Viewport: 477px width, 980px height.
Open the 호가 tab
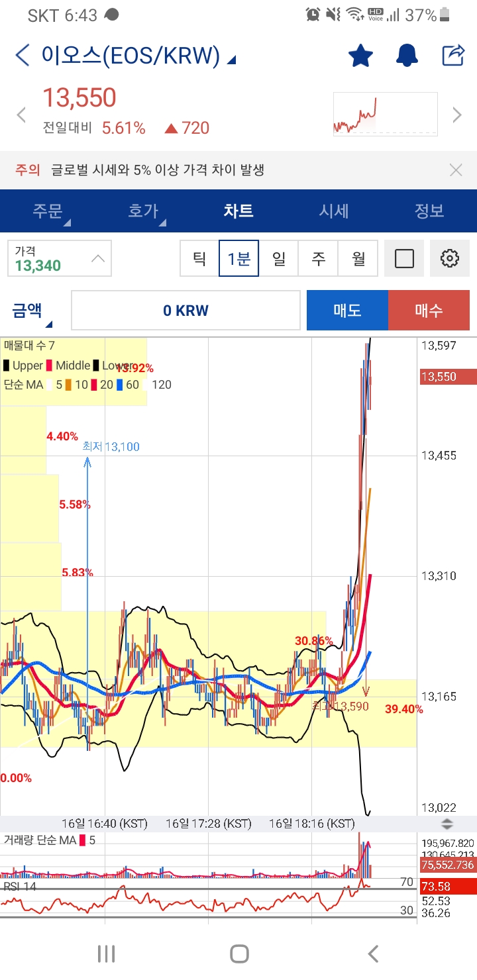143,211
